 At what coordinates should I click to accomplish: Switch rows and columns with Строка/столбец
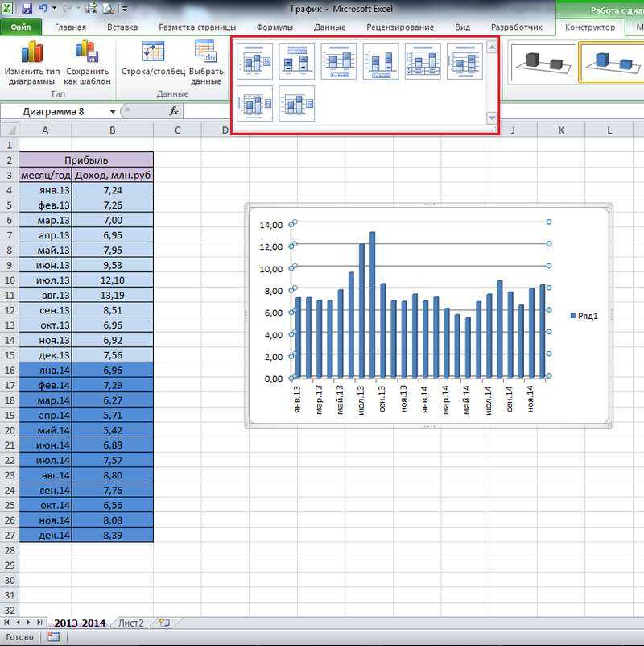tap(153, 59)
